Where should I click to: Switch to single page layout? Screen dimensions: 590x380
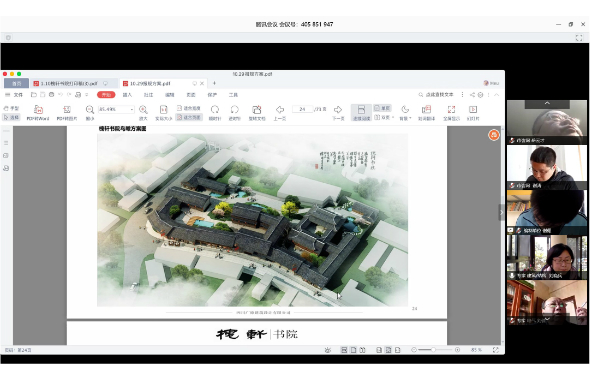[x=382, y=108]
